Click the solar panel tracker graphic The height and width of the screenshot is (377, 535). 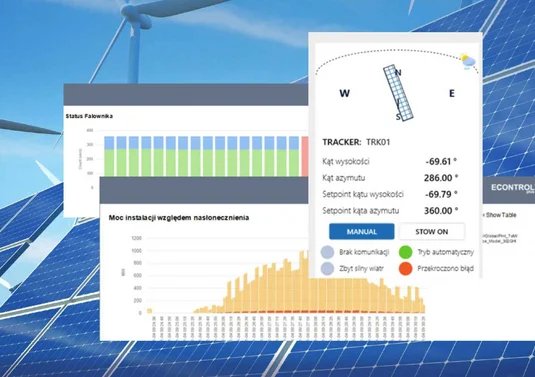[398, 92]
